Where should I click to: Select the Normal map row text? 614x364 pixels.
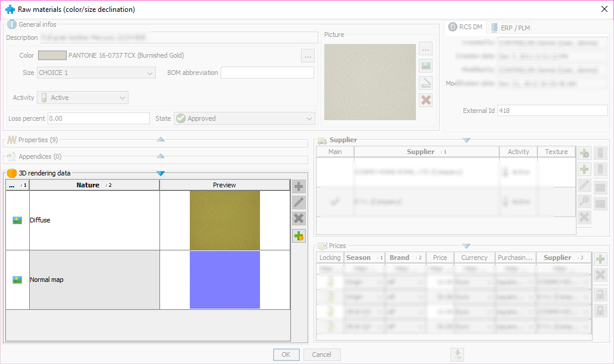tap(46, 280)
